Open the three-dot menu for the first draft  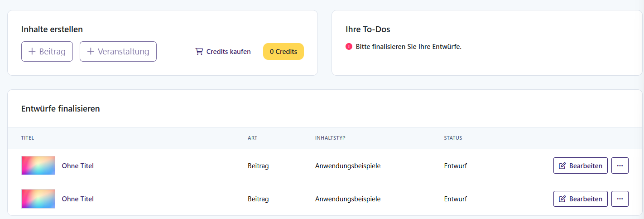620,166
